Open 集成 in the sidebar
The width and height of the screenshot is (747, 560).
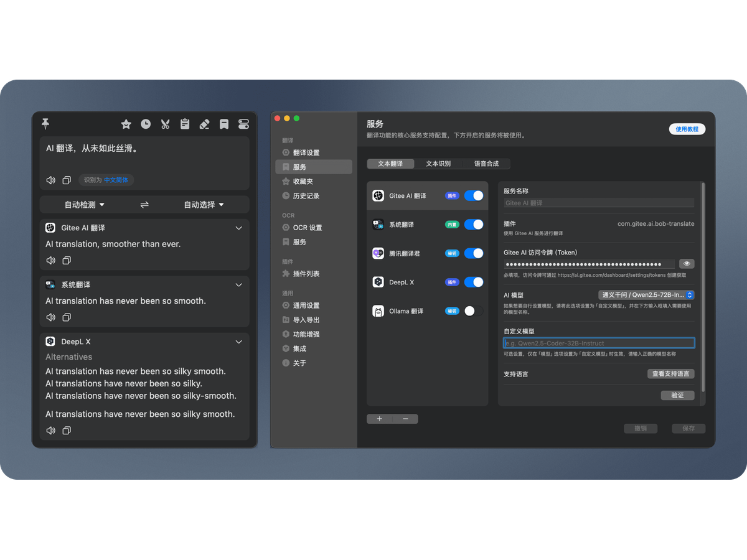(x=314, y=348)
